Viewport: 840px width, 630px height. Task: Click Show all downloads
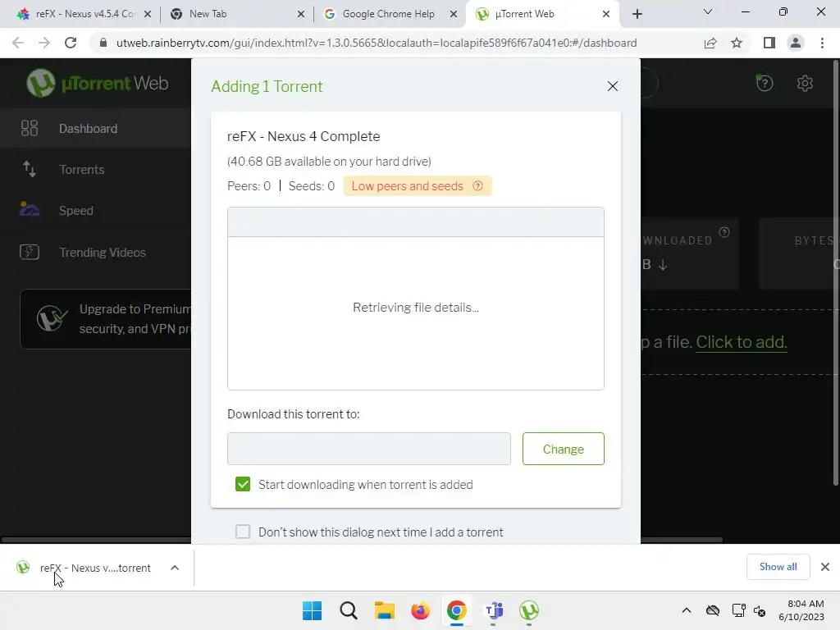point(778,567)
